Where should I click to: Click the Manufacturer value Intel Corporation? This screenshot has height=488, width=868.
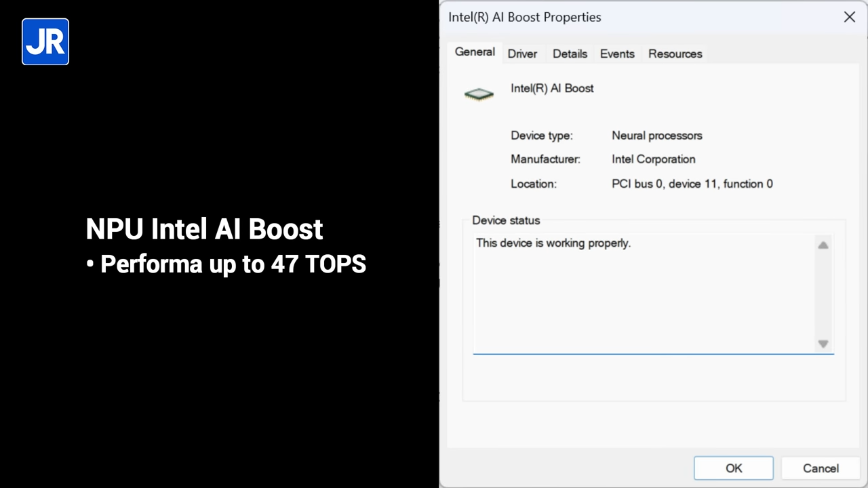[653, 159]
